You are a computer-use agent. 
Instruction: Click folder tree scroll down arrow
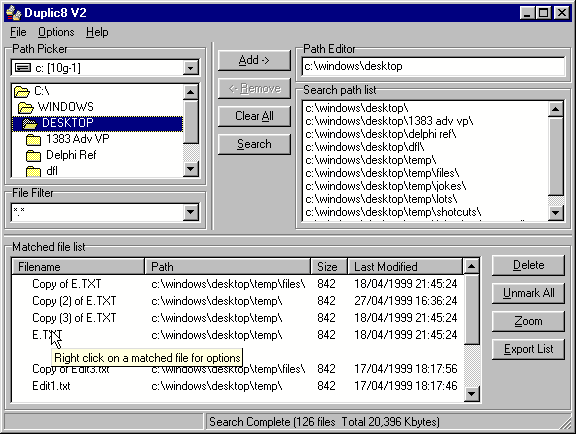tap(190, 169)
